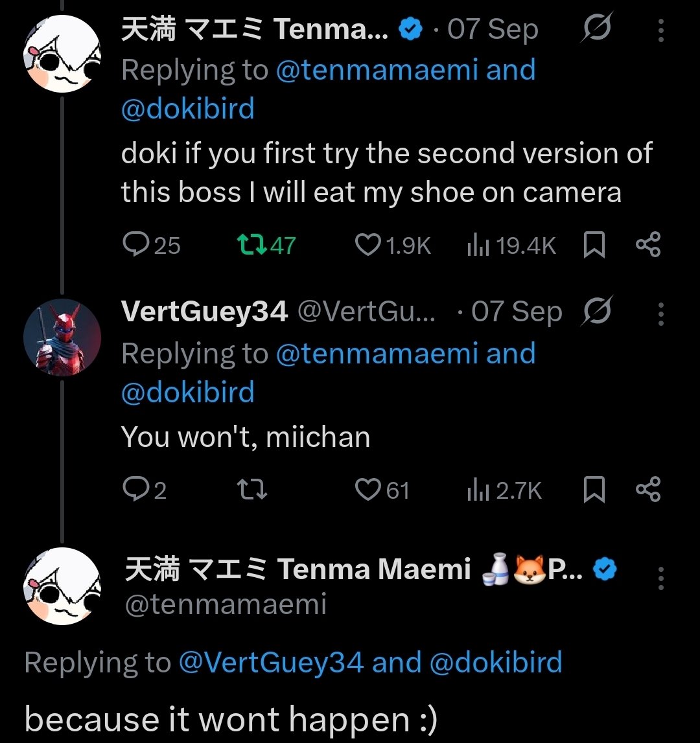Viewport: 700px width, 743px height.
Task: Like VertGuey34's tweet with 61 likes
Action: coord(367,490)
